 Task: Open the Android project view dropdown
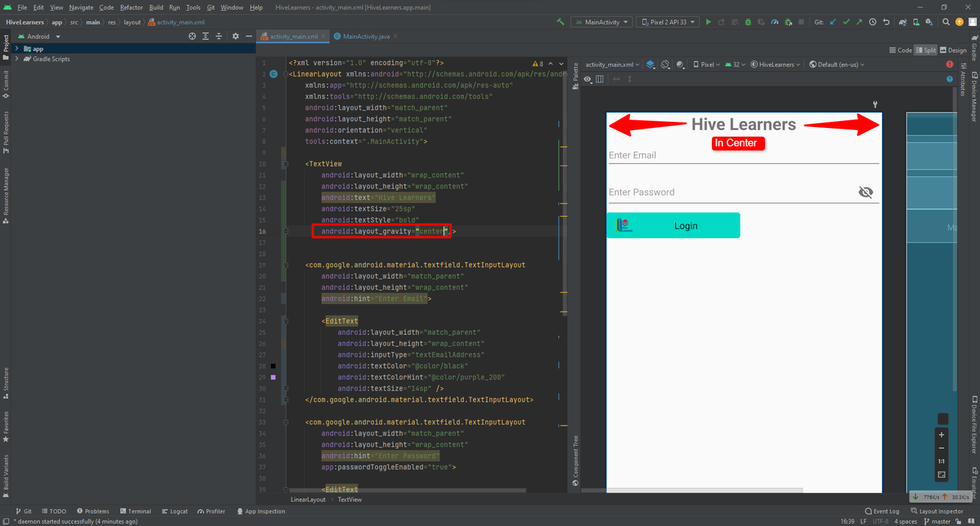click(x=38, y=36)
